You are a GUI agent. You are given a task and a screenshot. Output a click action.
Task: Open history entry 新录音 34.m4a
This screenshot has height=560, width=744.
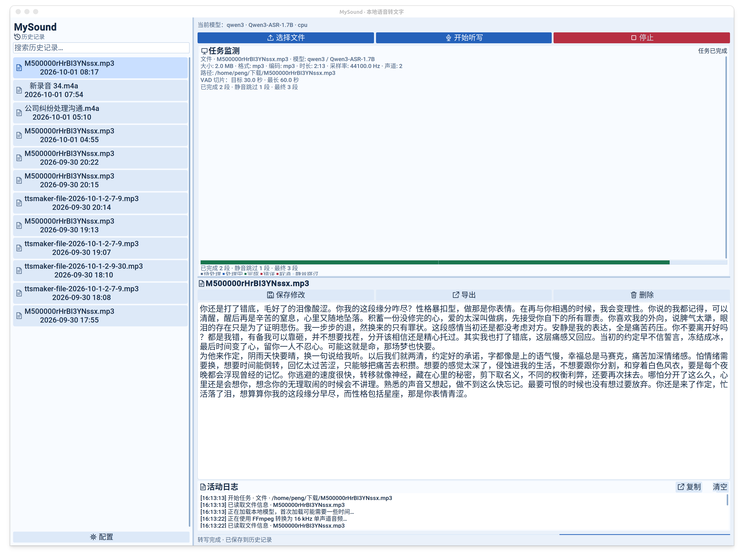click(x=100, y=90)
